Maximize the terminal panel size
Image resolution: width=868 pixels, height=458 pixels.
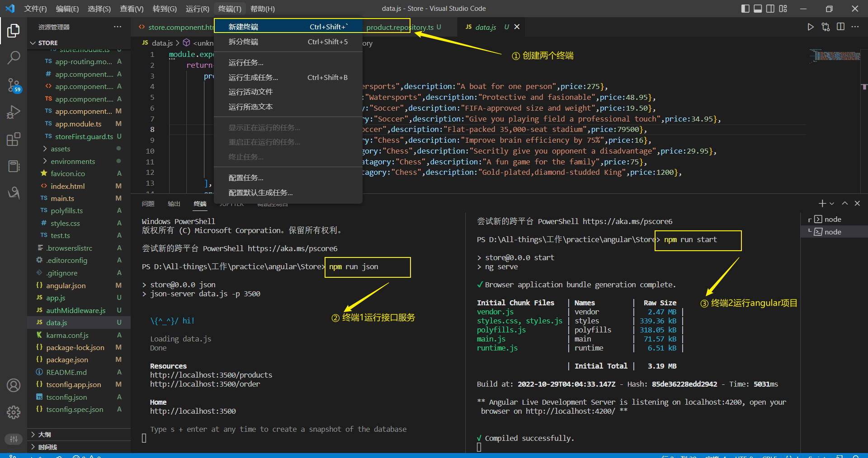pyautogui.click(x=844, y=204)
